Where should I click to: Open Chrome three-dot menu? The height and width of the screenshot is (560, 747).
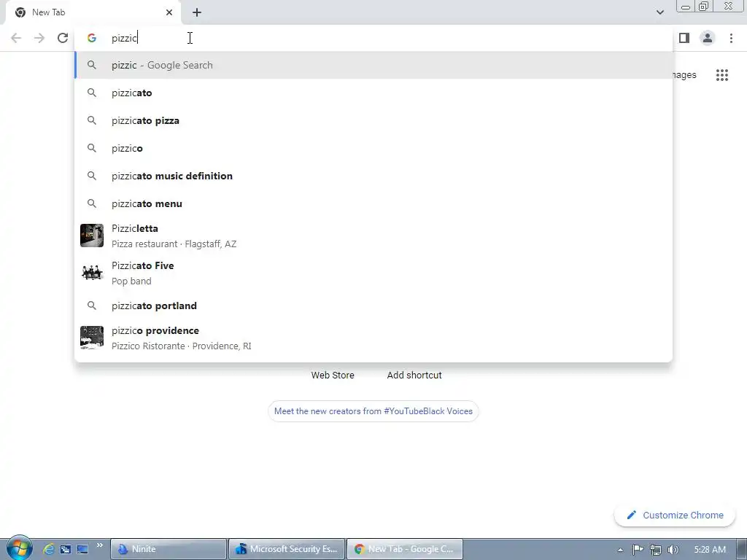(x=731, y=38)
